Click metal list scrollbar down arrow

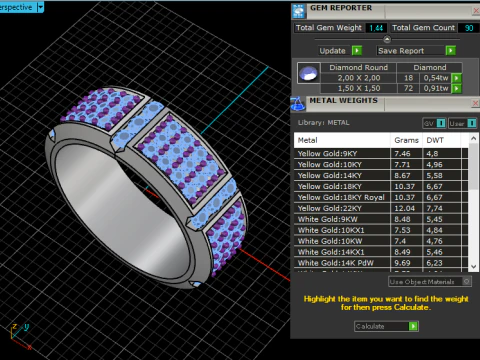(x=473, y=266)
